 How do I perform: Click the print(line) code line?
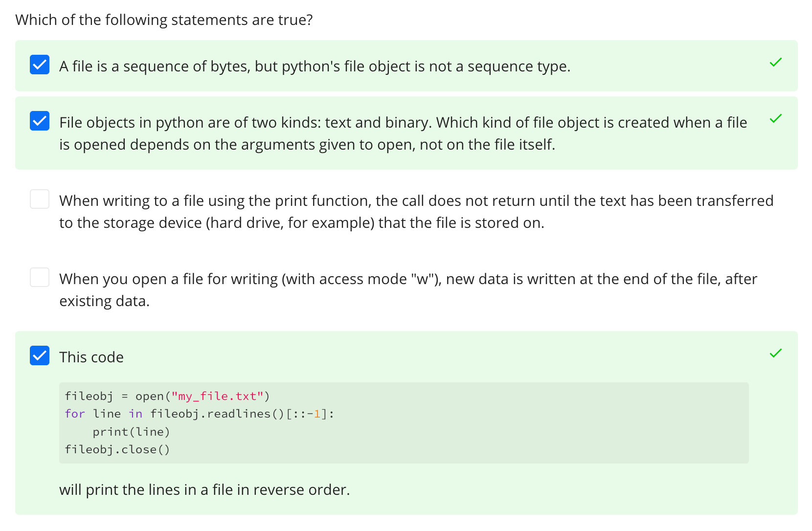click(131, 432)
